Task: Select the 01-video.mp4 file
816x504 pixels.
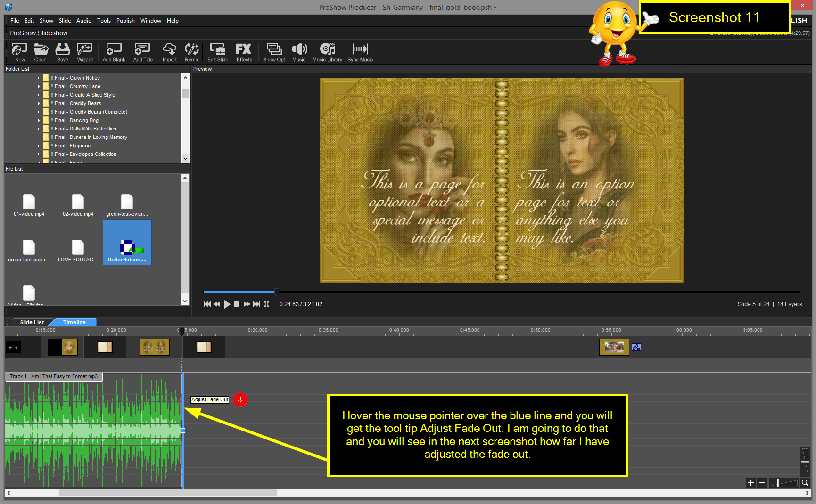Action: click(29, 205)
